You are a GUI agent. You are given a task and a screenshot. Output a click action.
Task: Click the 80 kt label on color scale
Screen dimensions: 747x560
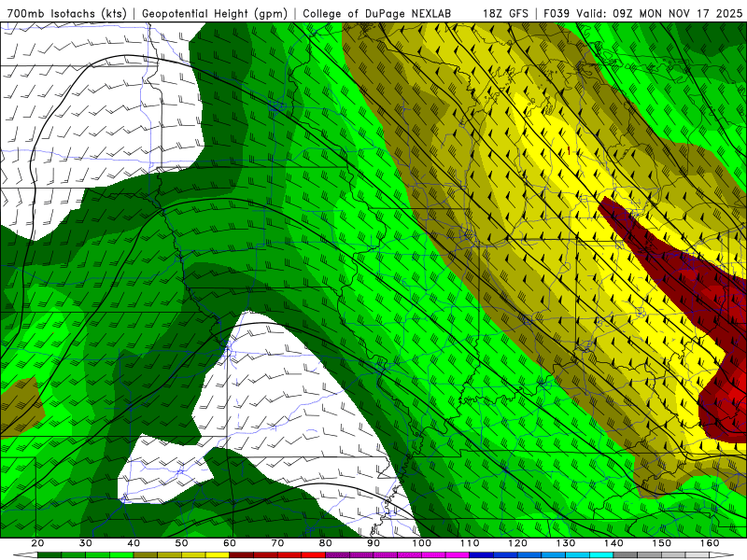click(x=325, y=543)
